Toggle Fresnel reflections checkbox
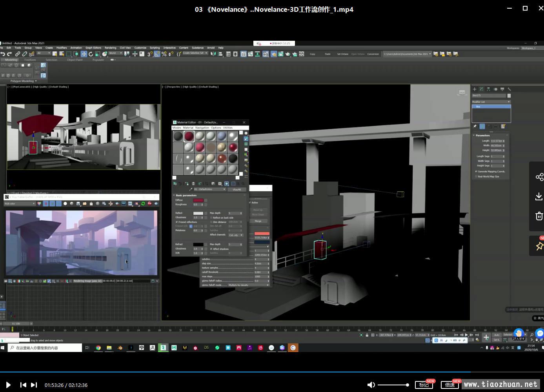This screenshot has height=392, width=544. tap(177, 222)
